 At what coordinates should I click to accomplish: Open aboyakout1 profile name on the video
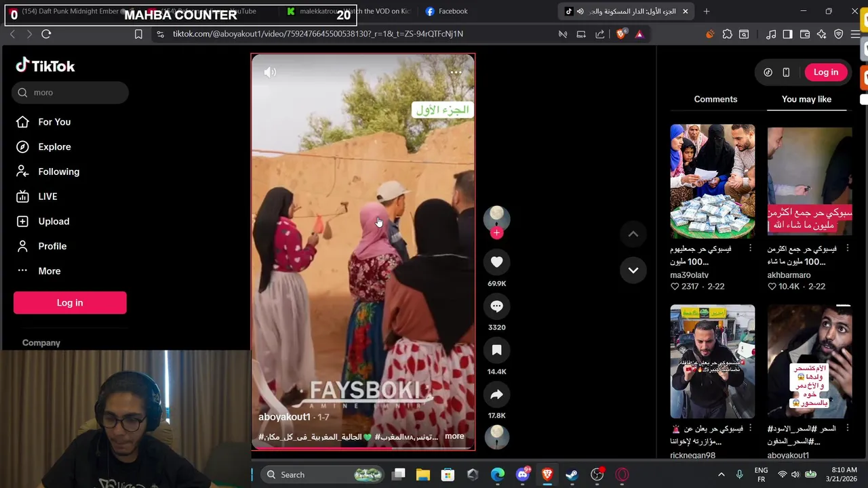pyautogui.click(x=284, y=417)
